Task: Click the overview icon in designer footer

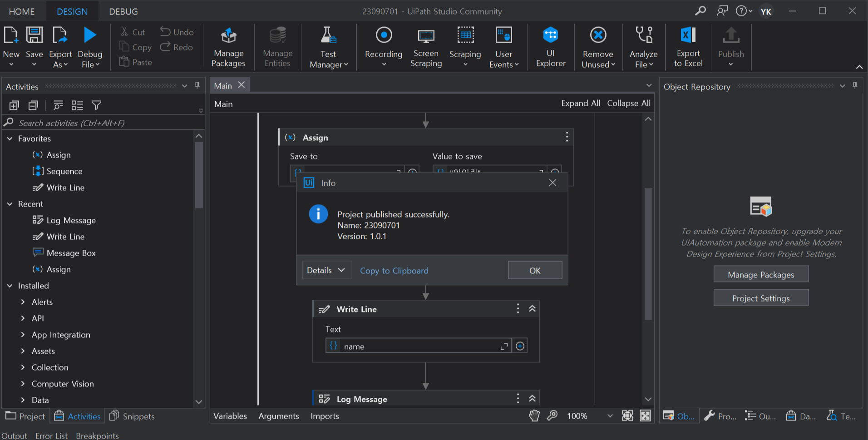Action: tap(645, 415)
